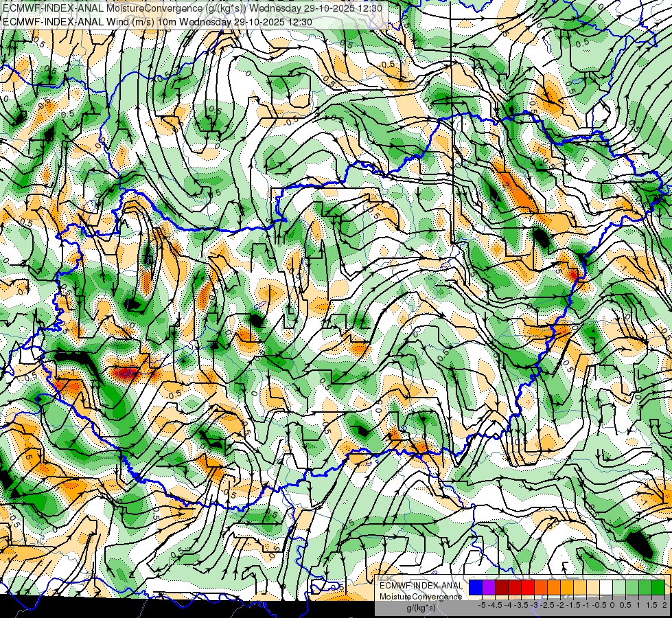Click the g/(kg*s) unit label in legend
The width and height of the screenshot is (672, 618).
421,608
